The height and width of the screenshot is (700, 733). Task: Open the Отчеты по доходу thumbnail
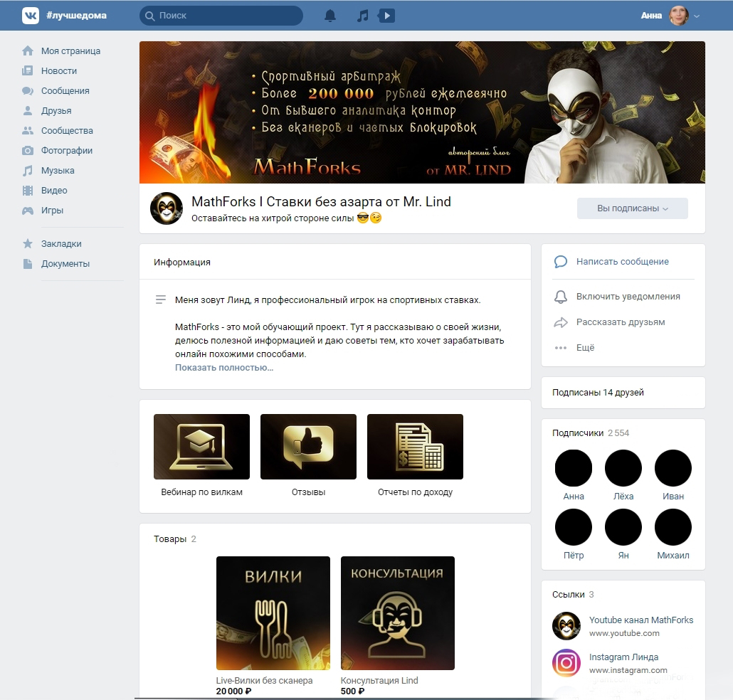[x=415, y=447]
